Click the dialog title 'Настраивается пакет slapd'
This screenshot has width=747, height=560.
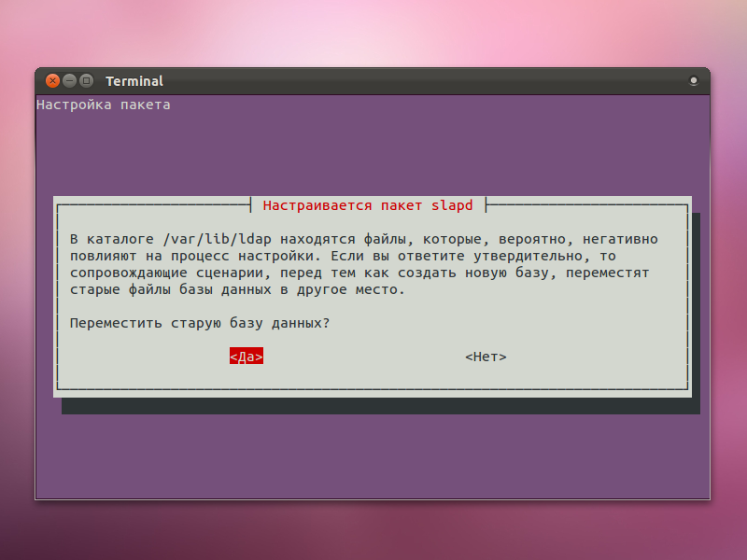(x=368, y=204)
